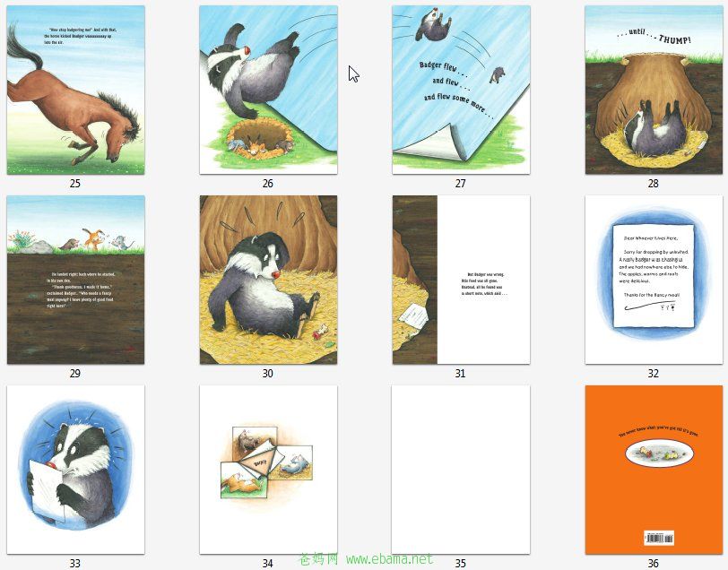Open page 28 thumbnail with 'THUMP!' text

click(x=654, y=90)
